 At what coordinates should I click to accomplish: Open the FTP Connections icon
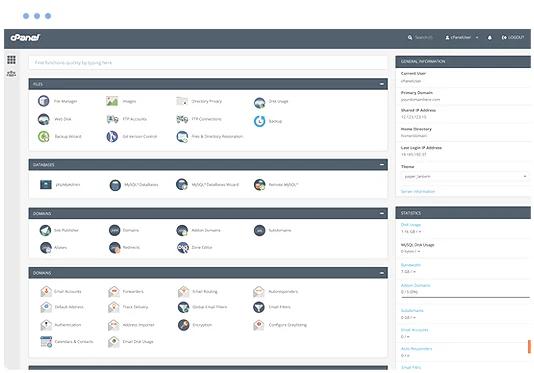[x=182, y=119]
